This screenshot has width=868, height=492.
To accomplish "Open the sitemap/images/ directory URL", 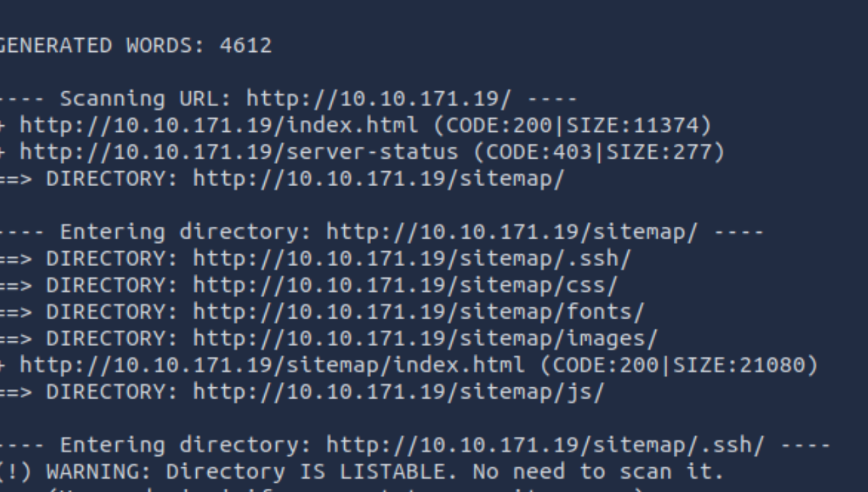I will click(425, 339).
